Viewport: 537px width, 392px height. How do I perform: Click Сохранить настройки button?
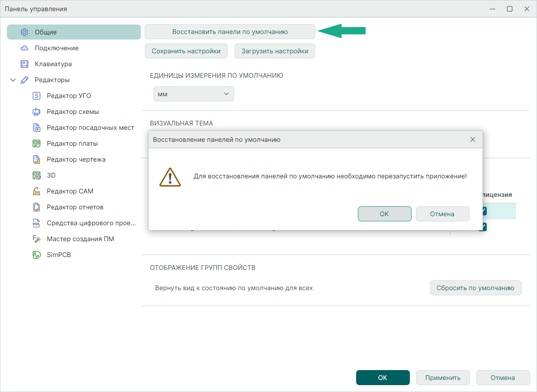(x=186, y=51)
